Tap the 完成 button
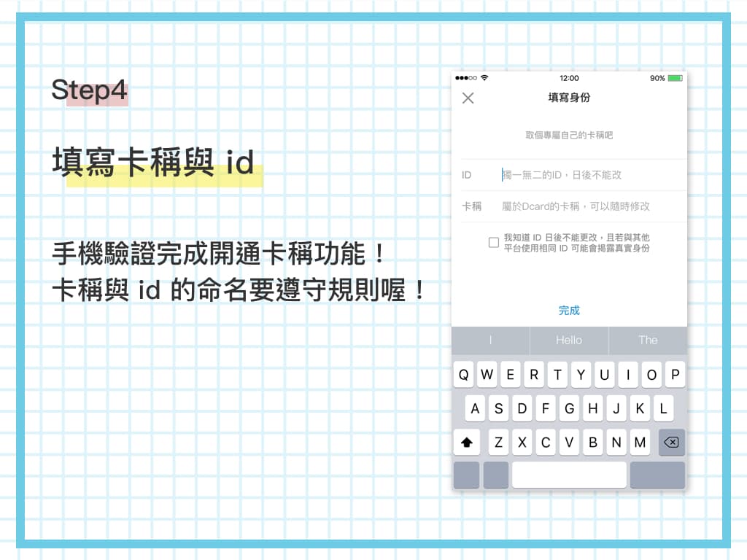The height and width of the screenshot is (560, 747). coord(569,311)
